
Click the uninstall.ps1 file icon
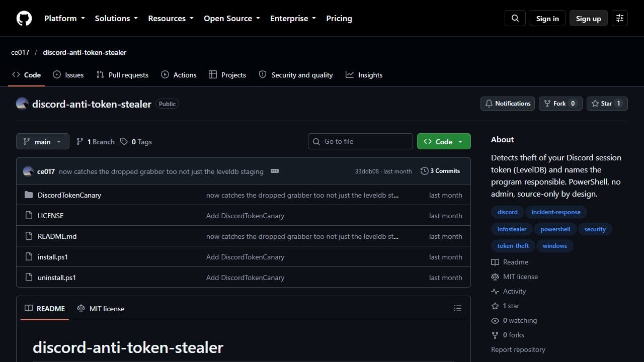[x=29, y=278]
